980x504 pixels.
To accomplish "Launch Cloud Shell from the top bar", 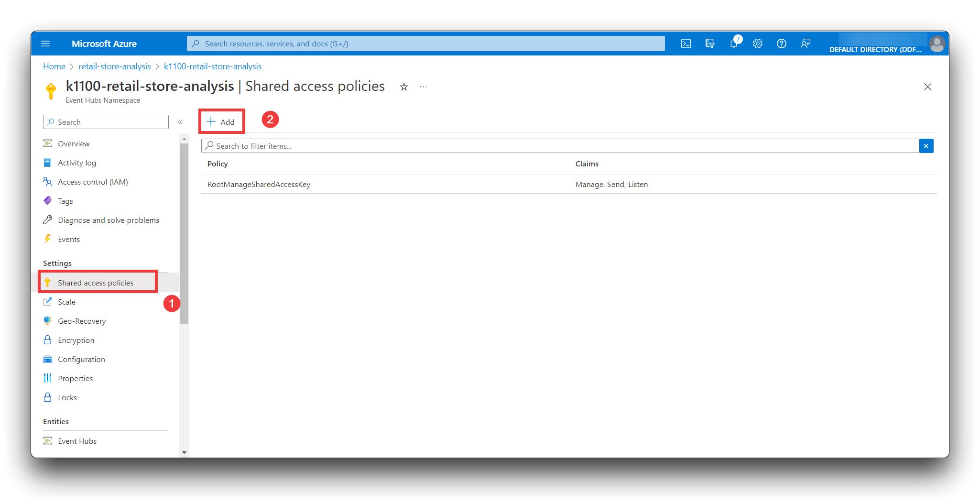I will [686, 44].
